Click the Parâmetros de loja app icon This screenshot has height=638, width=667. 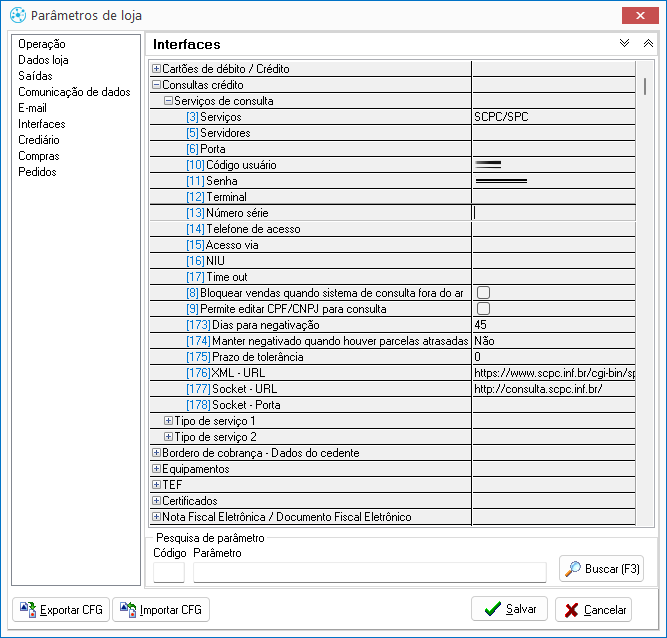click(x=18, y=15)
